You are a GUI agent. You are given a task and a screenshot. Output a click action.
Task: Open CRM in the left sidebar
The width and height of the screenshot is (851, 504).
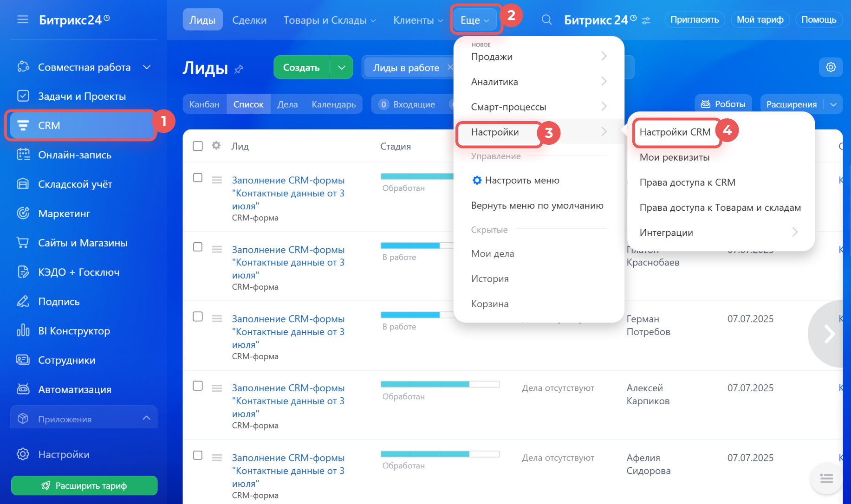coord(82,125)
